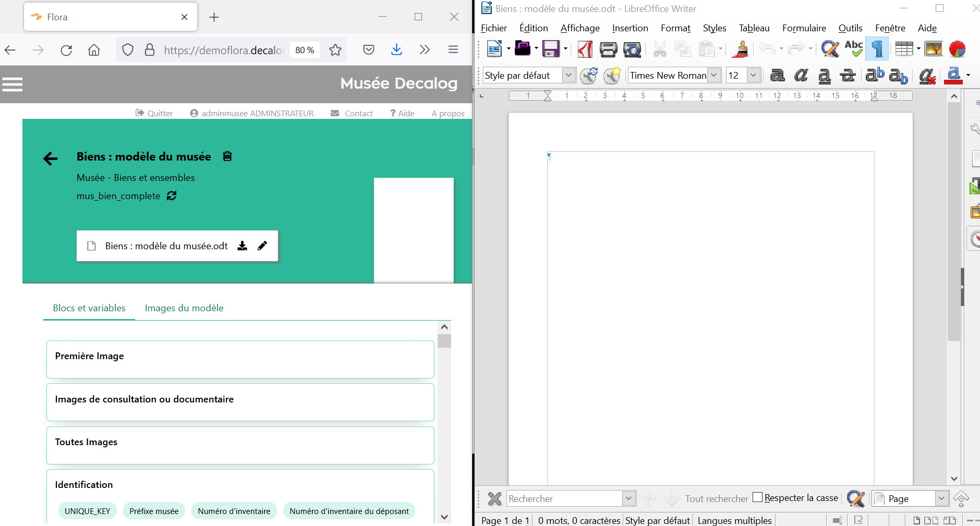Insert chart icon in Writer toolbar
Screen dimensions: 980x526
tap(958, 49)
